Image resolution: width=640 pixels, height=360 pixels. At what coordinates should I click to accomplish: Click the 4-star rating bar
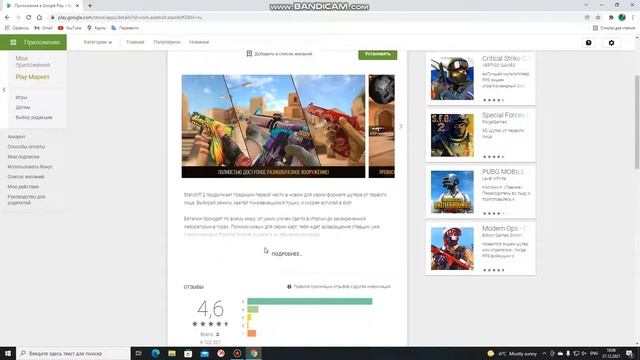(253, 309)
